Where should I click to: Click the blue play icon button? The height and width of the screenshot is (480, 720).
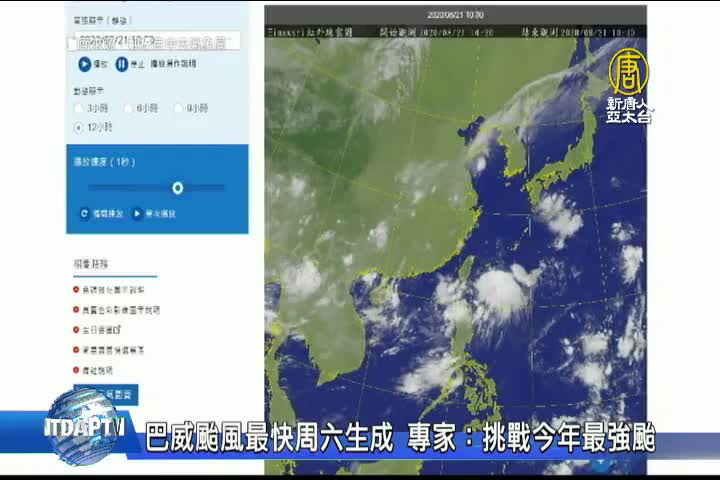coord(85,64)
